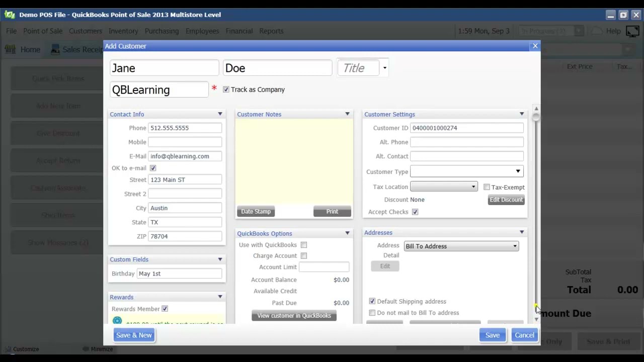Viewport: 644px width, 362px height.
Task: Click the Save & New button
Action: tap(134, 335)
